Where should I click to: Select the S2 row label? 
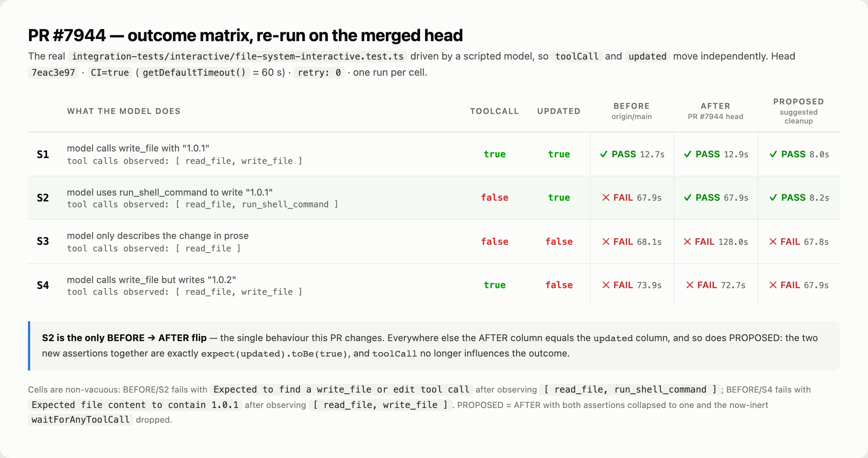(x=43, y=198)
